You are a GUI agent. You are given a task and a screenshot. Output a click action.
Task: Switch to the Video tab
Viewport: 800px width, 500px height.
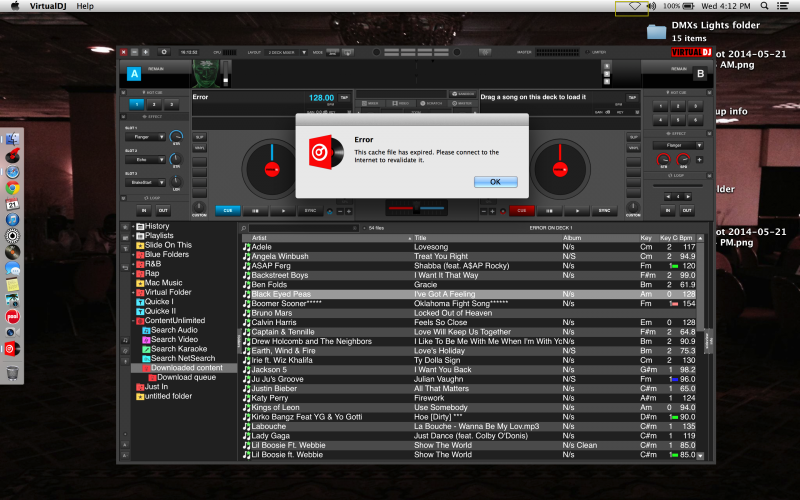tap(401, 103)
